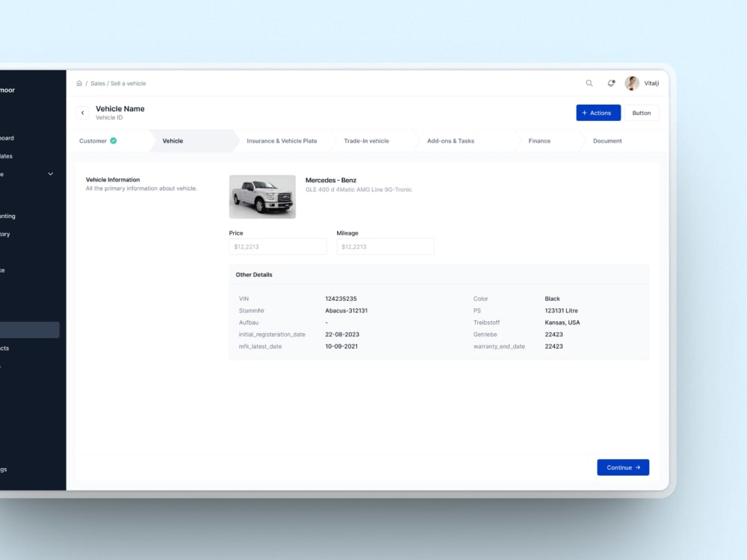Go back with the arrow beside Vehicle Name
Image resolution: width=747 pixels, height=560 pixels.
click(82, 113)
